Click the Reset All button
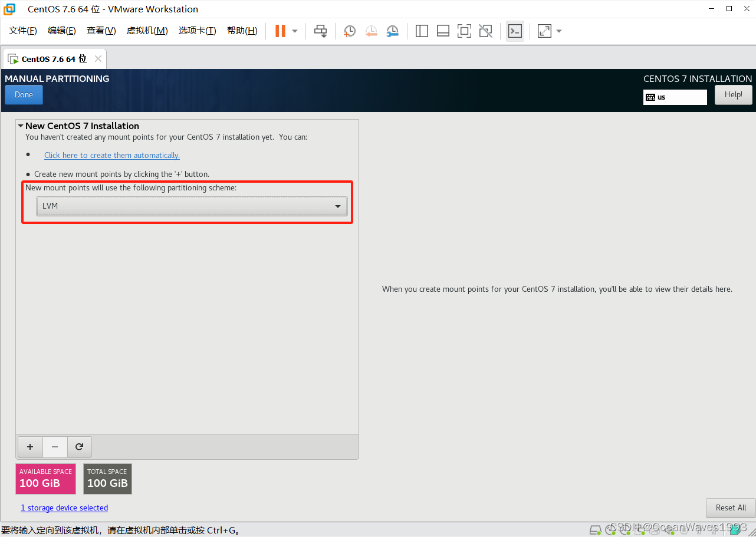 (x=731, y=508)
